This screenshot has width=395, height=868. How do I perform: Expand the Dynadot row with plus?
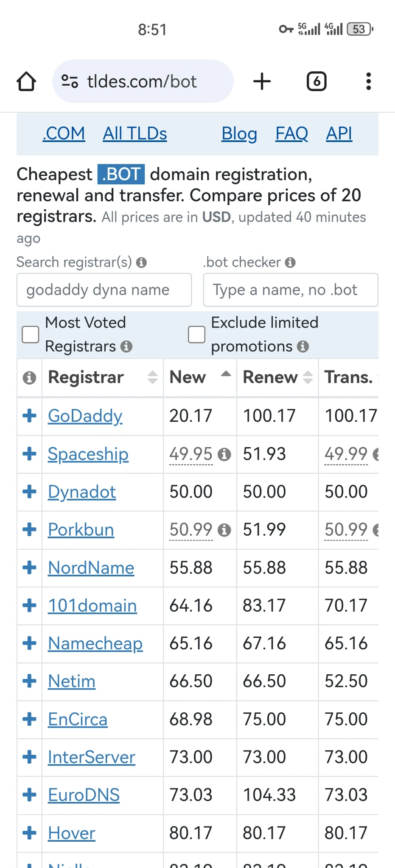click(29, 492)
